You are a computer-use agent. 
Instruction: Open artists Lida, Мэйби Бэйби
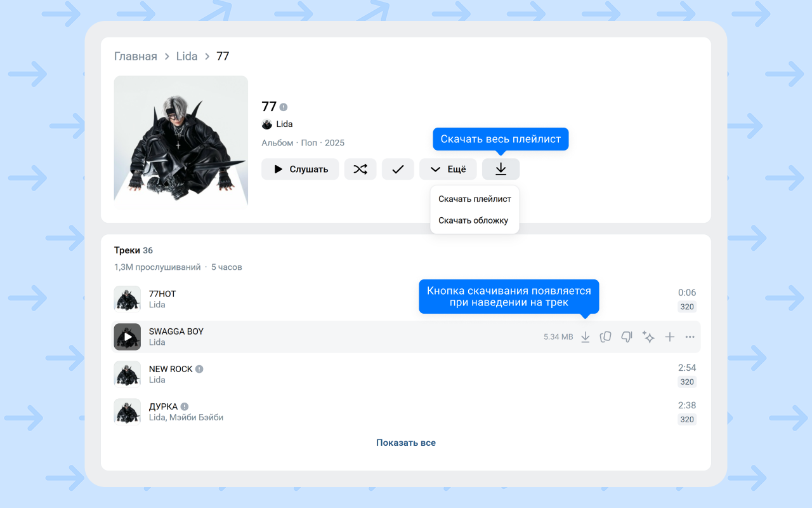tap(186, 417)
